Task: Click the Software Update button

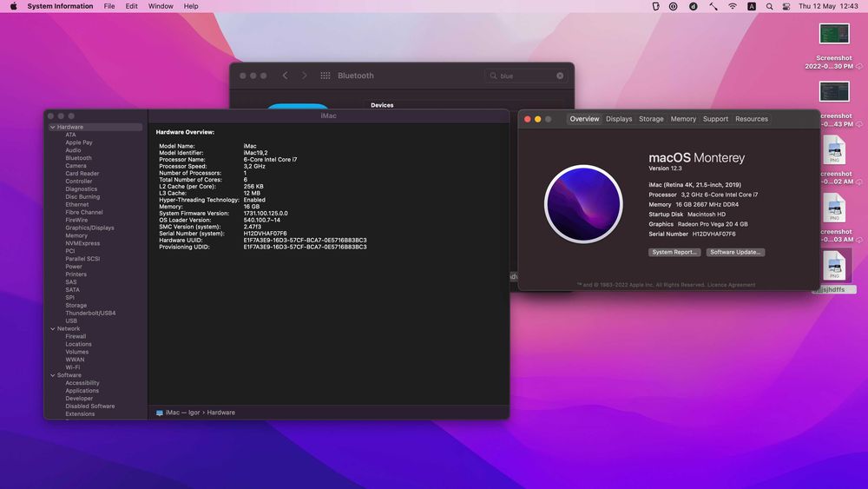Action: point(735,252)
